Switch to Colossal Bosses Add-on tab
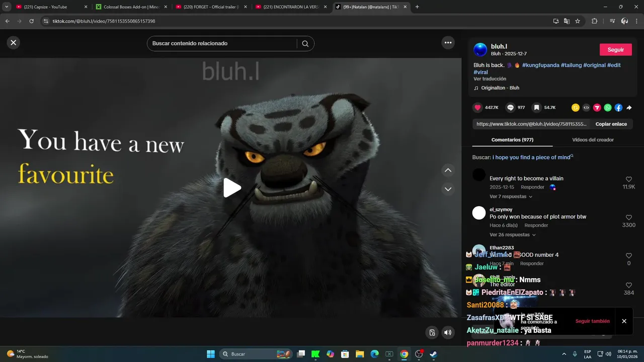 coord(131,7)
